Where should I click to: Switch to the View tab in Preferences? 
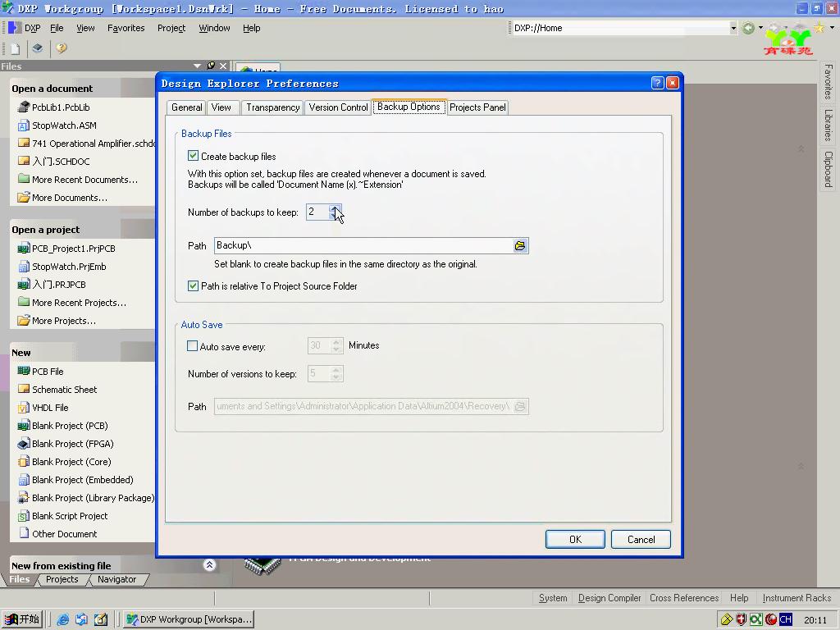point(221,107)
